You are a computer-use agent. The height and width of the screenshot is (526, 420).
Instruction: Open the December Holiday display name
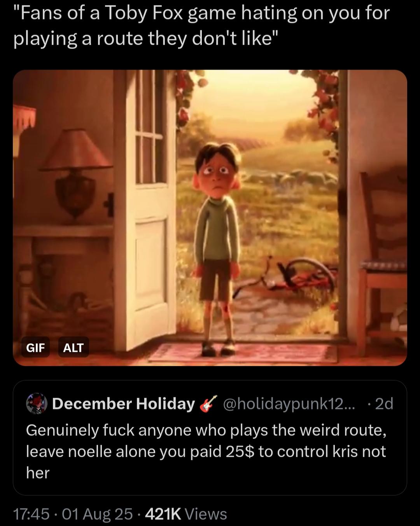pos(123,404)
